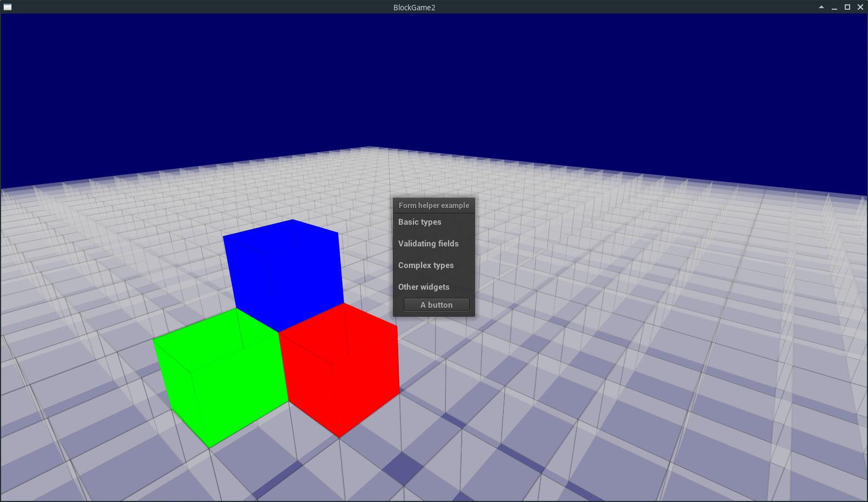
Task: Open the window menu icon in title bar
Action: [x=8, y=7]
